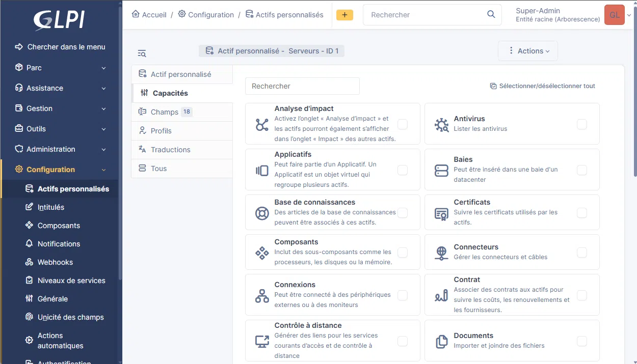Screen dimensions: 637x364
Task: Open Webhooks in the sidebar
Action: click(x=55, y=262)
